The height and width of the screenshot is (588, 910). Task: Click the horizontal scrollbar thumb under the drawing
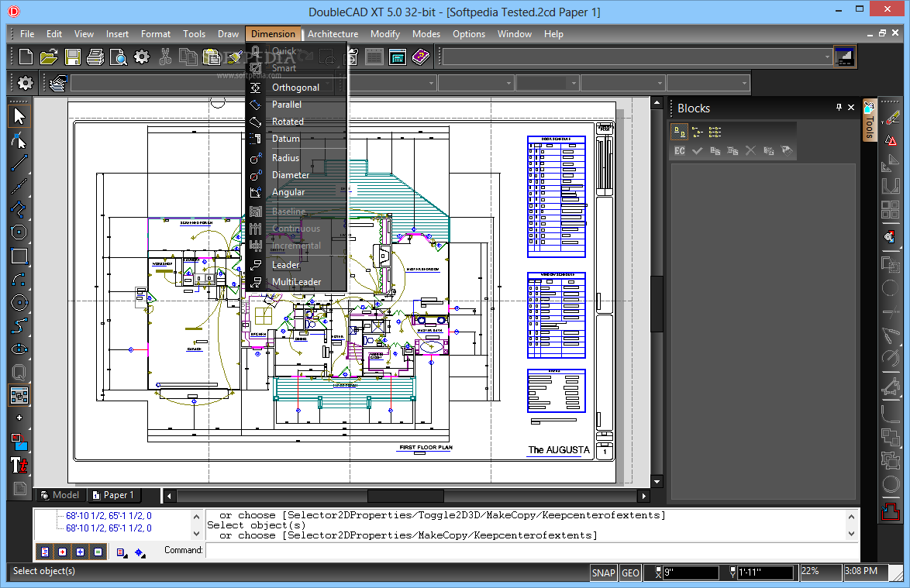pyautogui.click(x=405, y=496)
